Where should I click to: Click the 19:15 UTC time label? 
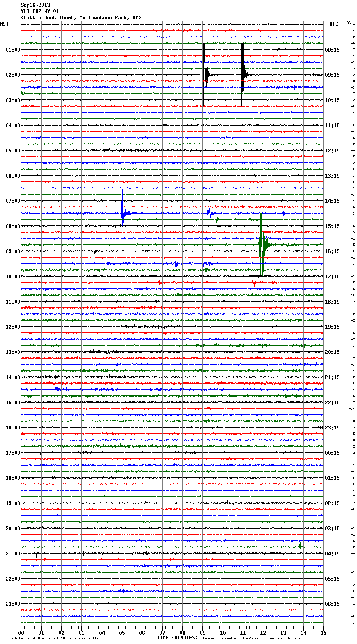(x=332, y=327)
